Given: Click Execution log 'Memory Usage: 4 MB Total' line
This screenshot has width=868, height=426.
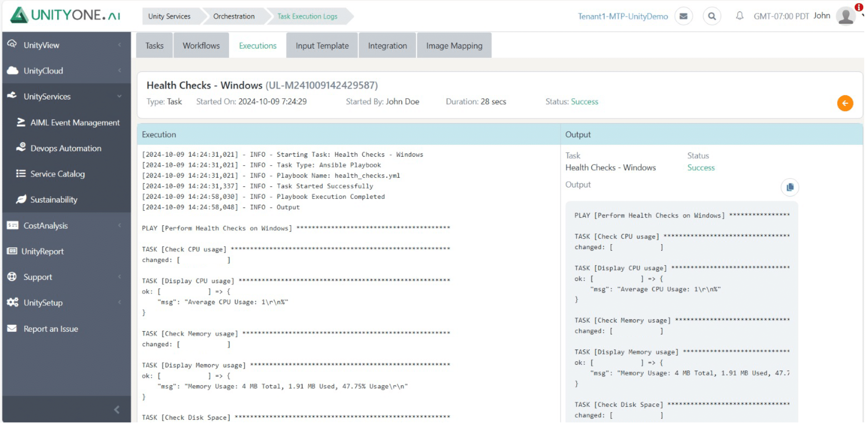Looking at the screenshot, I should [x=283, y=386].
